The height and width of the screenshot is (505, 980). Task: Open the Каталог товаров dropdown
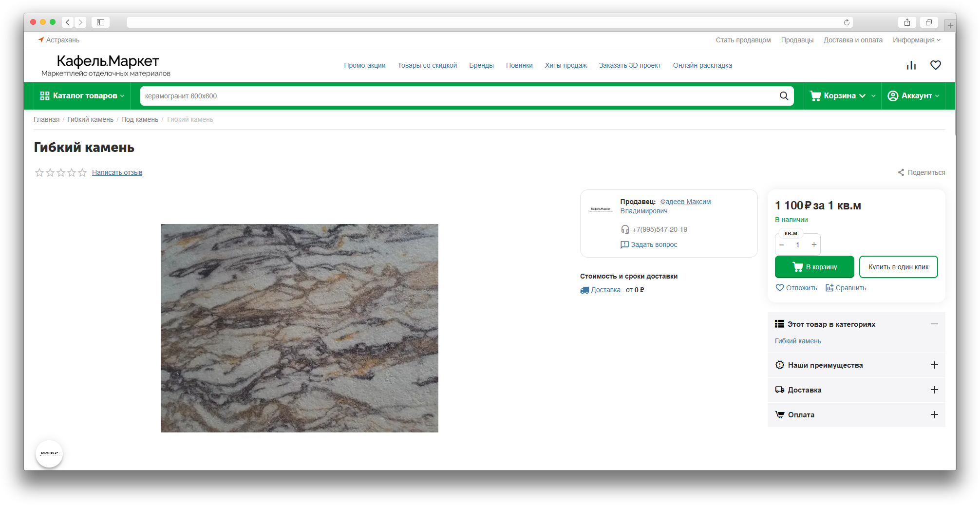82,96
